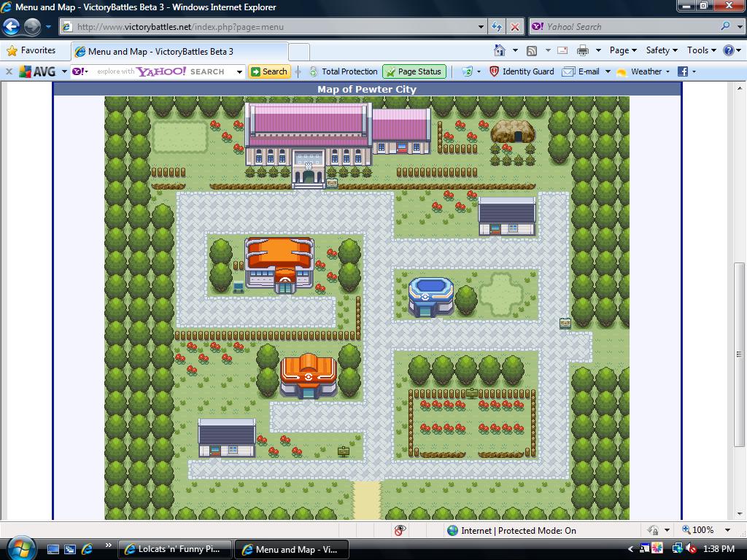Click the Identity Guard button
Viewport: 747px width, 560px height.
(521, 71)
